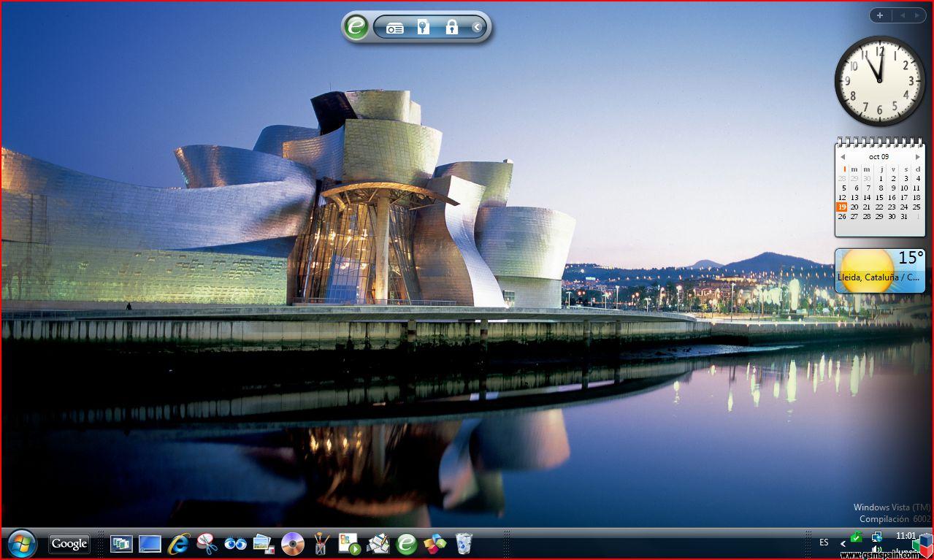The image size is (934, 560).
Task: Click the green e logo on top toolbar
Action: point(356,27)
